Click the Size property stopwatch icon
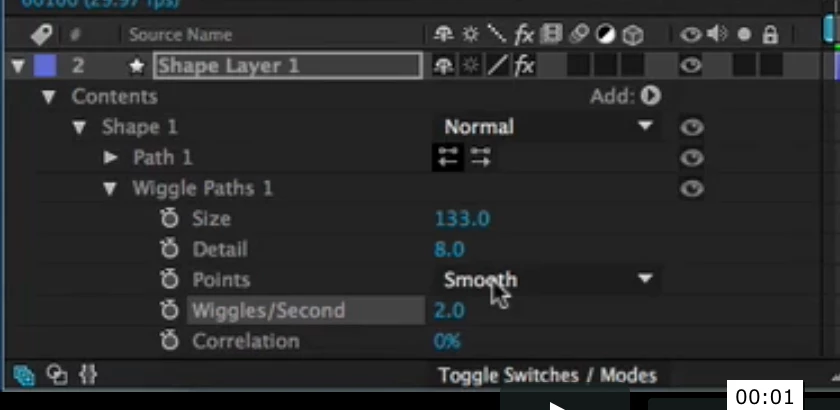 169,219
